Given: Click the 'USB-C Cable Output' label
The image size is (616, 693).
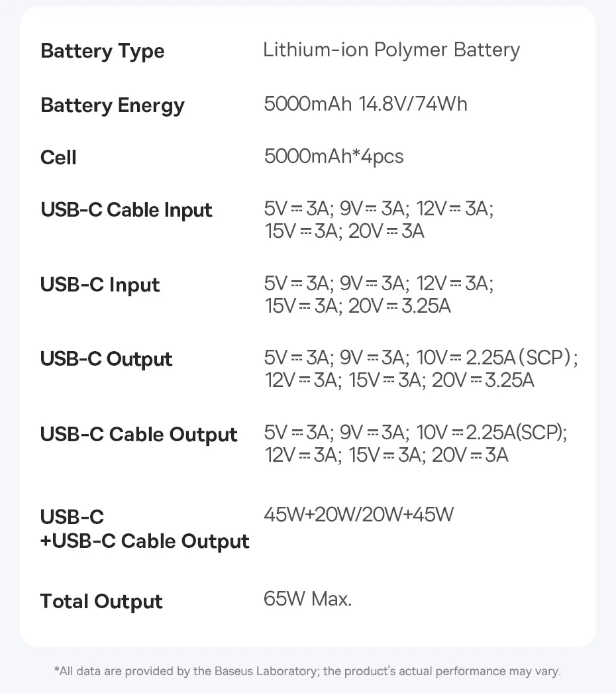Looking at the screenshot, I should coord(138,435).
